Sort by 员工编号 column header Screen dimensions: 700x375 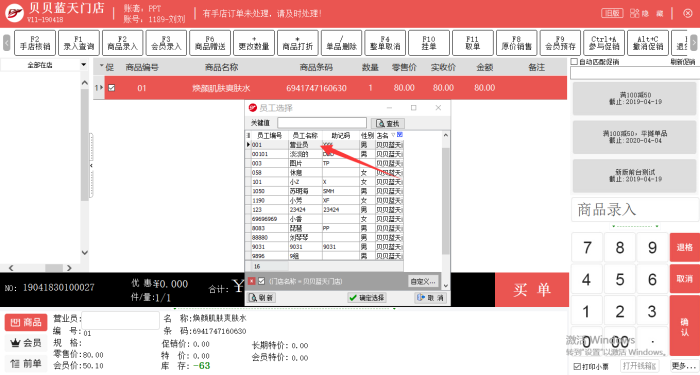pos(269,135)
